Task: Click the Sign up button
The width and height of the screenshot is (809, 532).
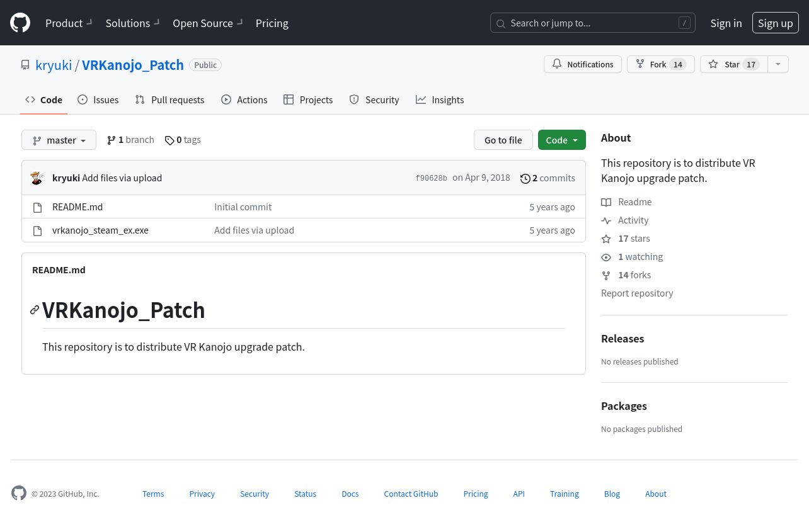Action: [x=776, y=23]
